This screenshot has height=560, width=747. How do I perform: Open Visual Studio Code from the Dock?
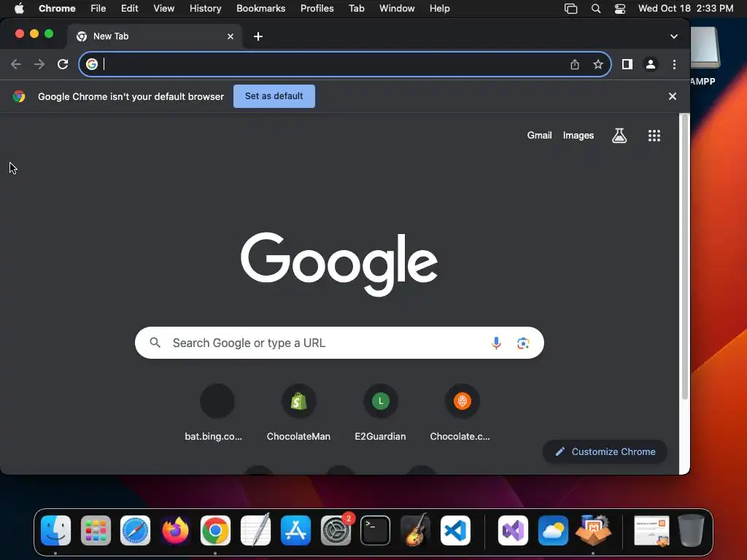pos(455,530)
